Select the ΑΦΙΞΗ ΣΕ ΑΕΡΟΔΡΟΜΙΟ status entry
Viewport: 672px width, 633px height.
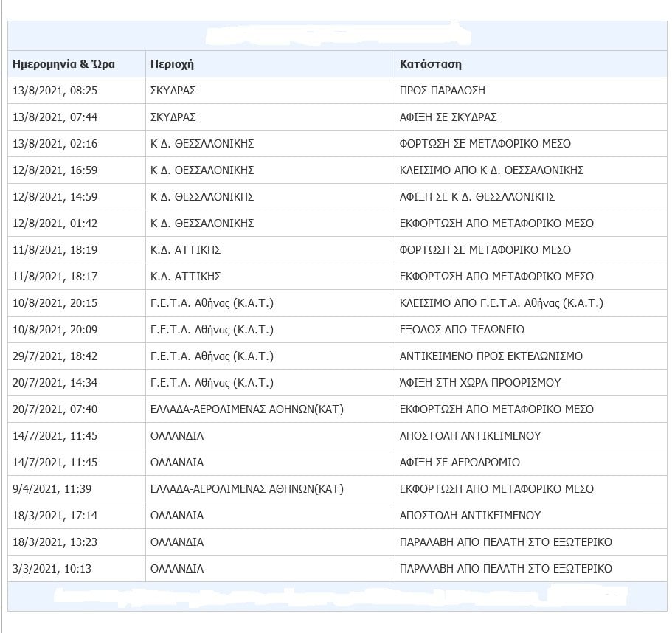[x=460, y=463]
